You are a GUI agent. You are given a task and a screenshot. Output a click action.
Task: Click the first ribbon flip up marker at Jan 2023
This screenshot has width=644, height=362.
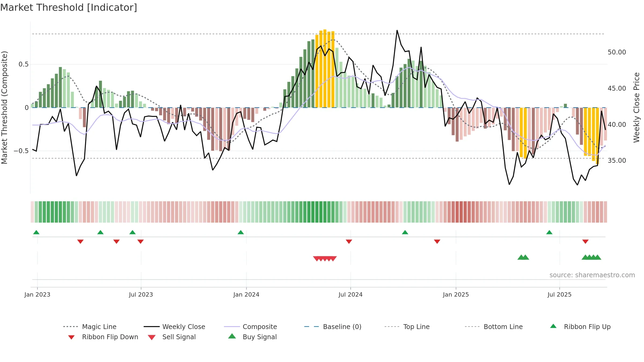(36, 232)
